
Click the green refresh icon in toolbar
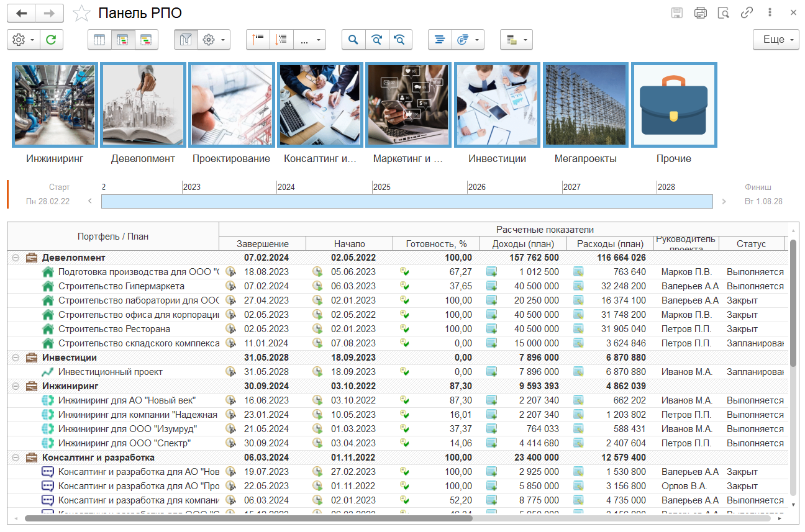[x=52, y=40]
